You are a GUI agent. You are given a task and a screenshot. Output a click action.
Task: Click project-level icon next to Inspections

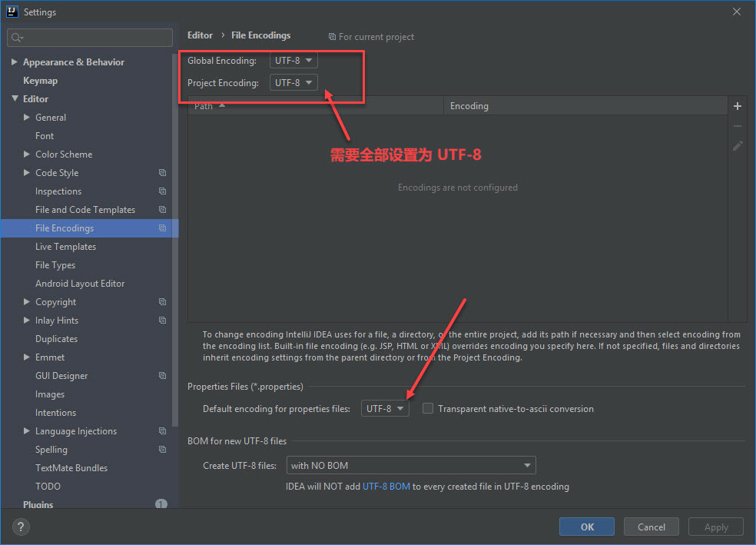[x=162, y=191]
